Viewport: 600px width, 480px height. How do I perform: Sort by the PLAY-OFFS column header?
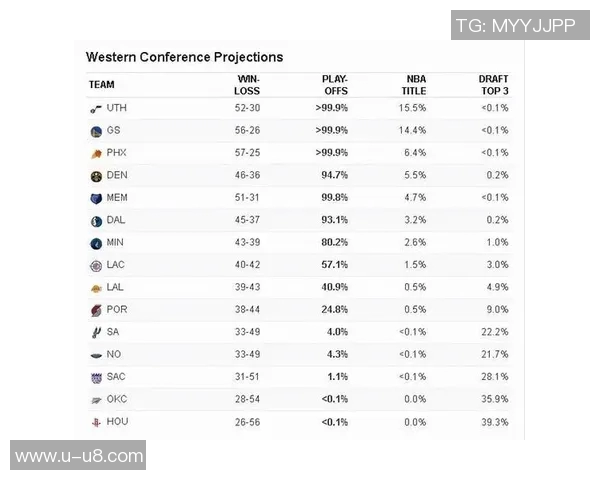point(334,85)
